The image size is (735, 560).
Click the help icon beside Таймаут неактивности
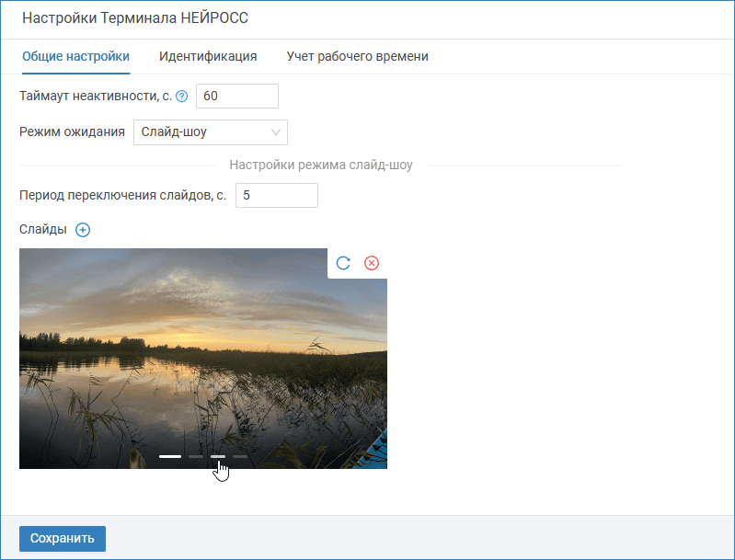click(x=181, y=96)
